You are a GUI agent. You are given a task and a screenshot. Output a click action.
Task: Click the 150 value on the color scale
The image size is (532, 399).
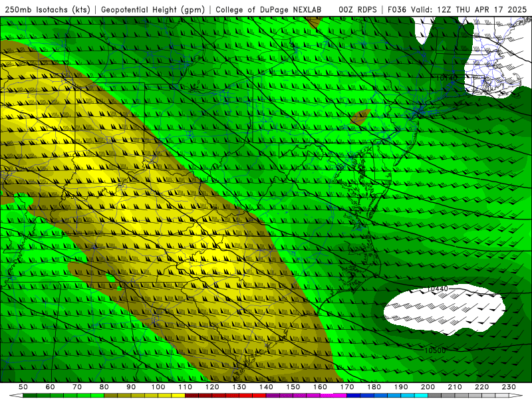293,387
